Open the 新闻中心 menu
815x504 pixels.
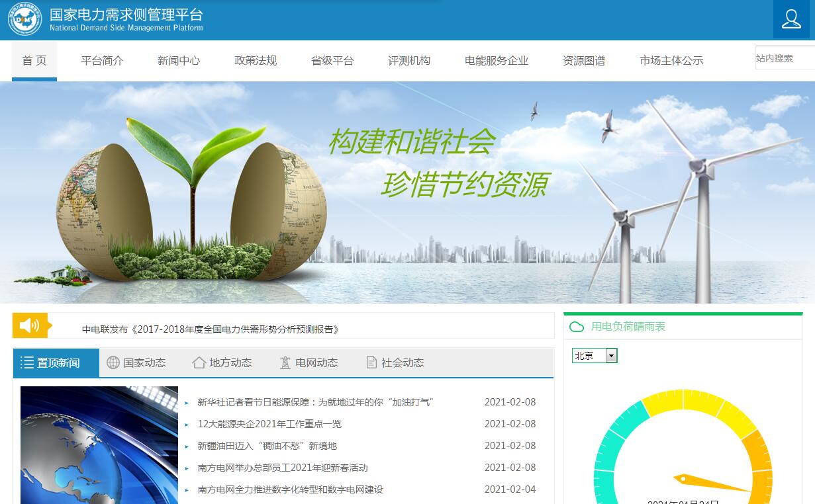coord(179,61)
